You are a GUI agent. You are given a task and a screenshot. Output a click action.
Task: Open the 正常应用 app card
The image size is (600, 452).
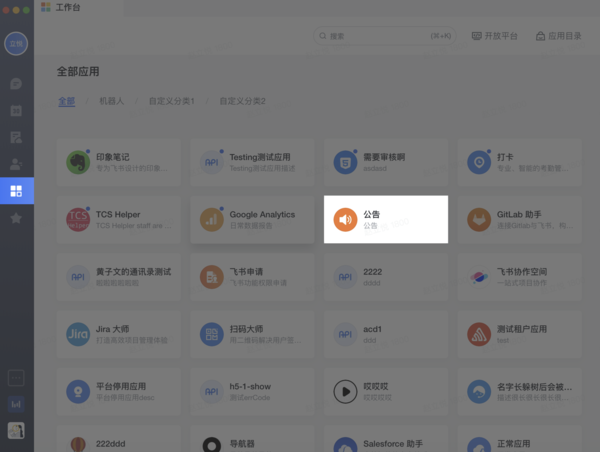tap(519, 439)
